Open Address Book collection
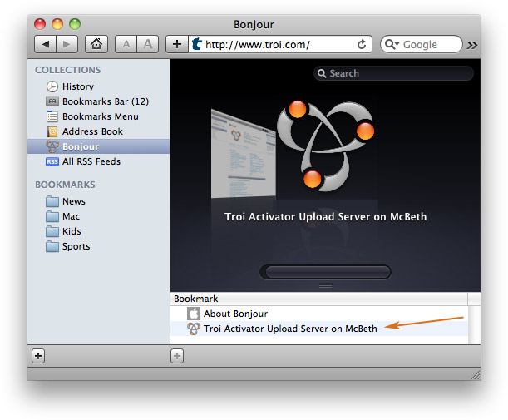 tap(98, 131)
